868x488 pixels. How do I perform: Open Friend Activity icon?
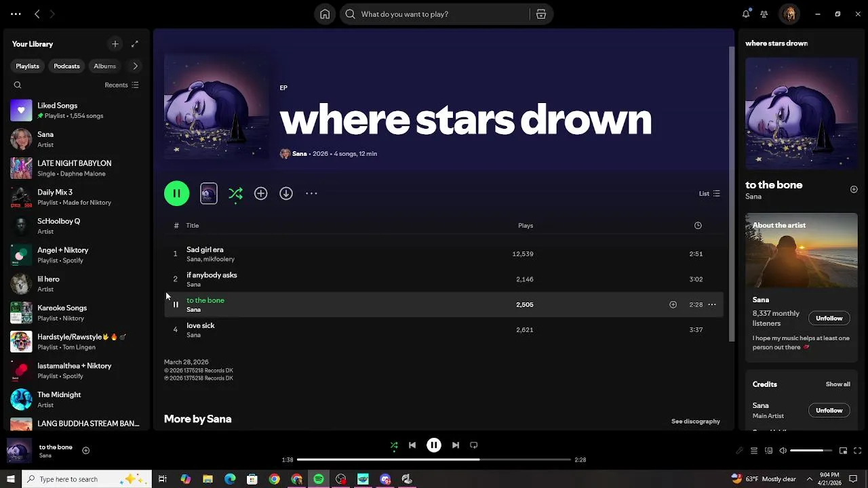click(x=764, y=14)
